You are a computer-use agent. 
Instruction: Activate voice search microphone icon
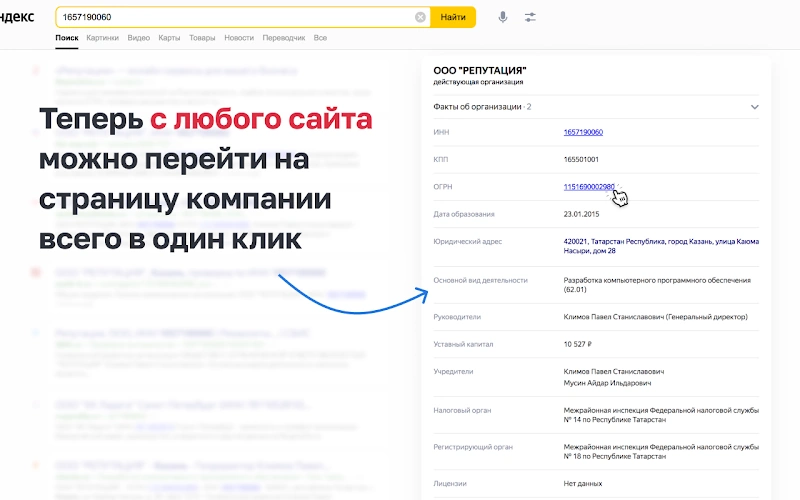503,17
